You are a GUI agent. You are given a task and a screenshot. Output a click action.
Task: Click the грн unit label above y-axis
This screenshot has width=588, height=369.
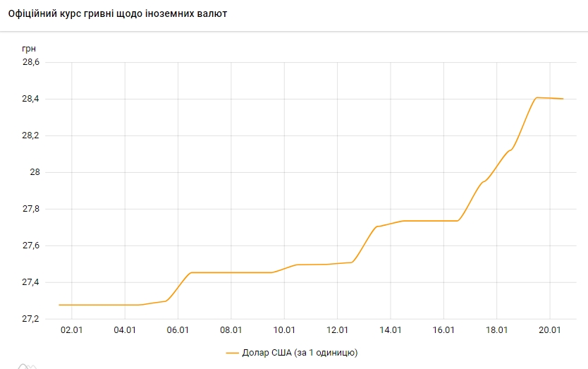(x=29, y=48)
